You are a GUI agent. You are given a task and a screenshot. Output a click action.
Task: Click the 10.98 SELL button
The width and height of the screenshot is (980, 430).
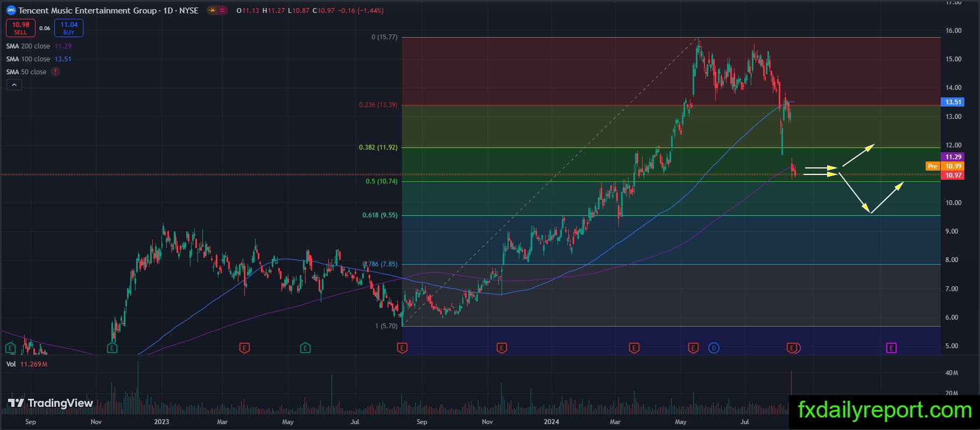tap(20, 28)
